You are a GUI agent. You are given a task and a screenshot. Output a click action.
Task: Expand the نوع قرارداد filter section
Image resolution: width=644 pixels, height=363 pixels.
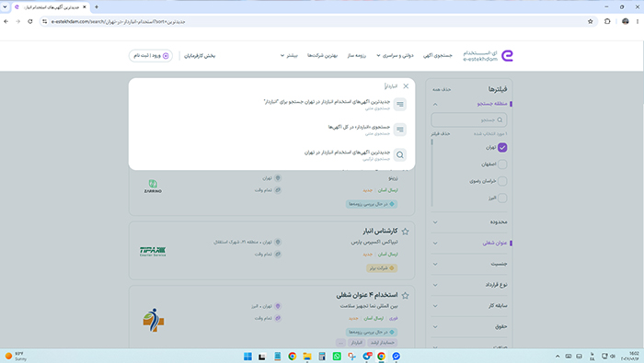point(435,285)
